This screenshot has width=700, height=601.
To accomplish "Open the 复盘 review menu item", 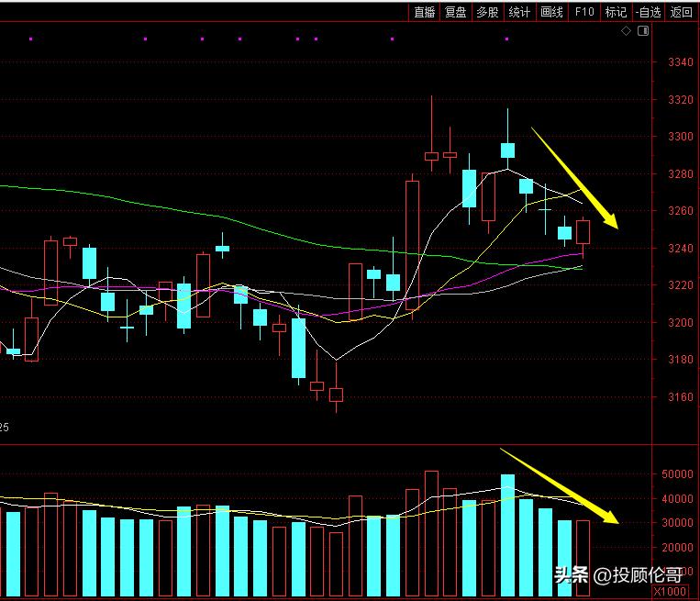I will 456,12.
